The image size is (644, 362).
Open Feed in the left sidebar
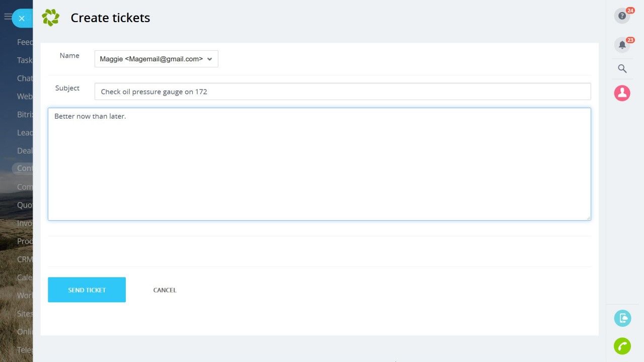coord(25,42)
